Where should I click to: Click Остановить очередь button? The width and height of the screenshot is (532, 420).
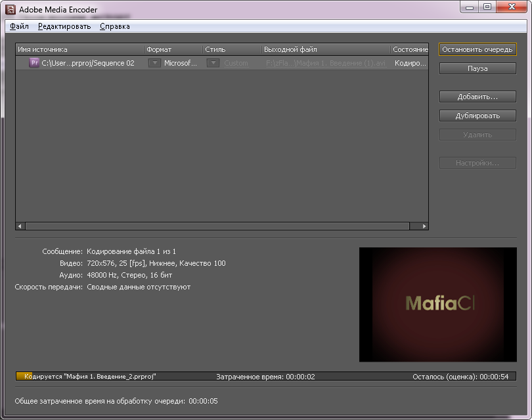tap(477, 49)
